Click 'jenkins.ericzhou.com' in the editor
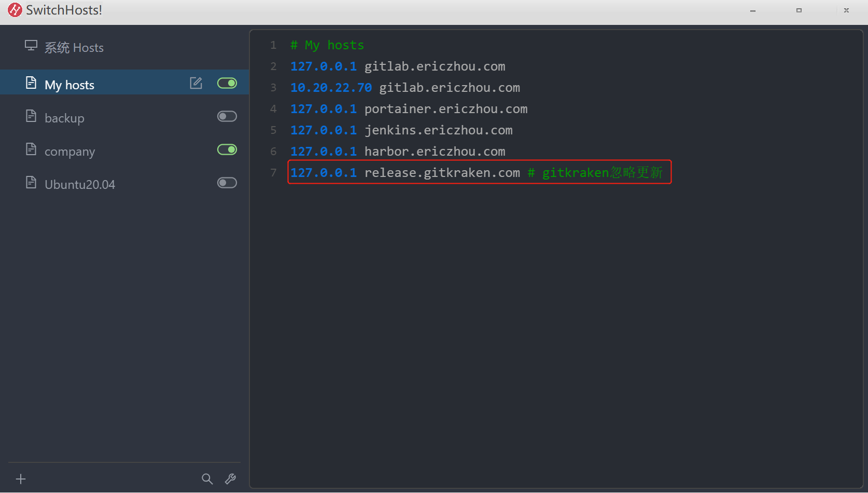This screenshot has height=493, width=868. [x=438, y=130]
